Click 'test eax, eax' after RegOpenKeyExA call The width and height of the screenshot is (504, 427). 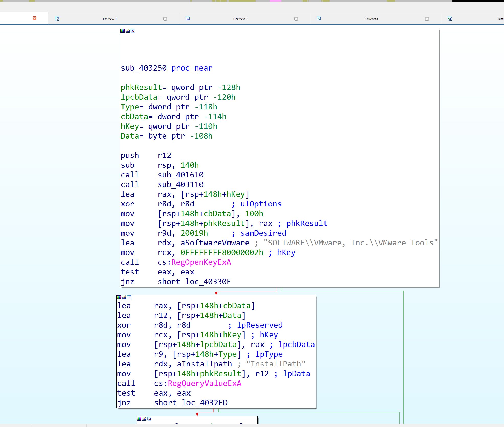pyautogui.click(x=158, y=272)
